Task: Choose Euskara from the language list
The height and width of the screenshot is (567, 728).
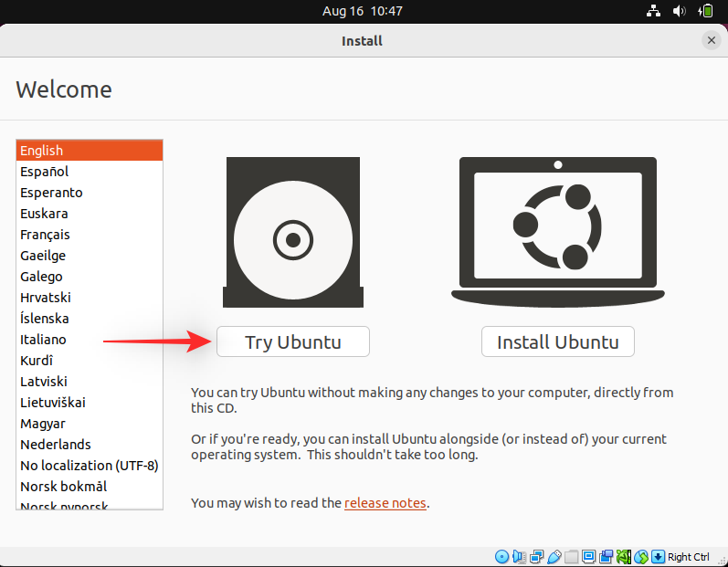Action: click(90, 214)
